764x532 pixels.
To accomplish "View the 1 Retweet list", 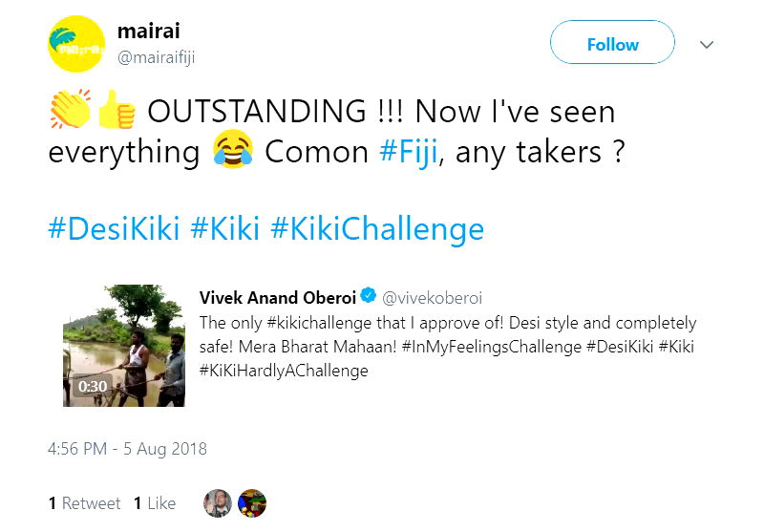I will 84,503.
